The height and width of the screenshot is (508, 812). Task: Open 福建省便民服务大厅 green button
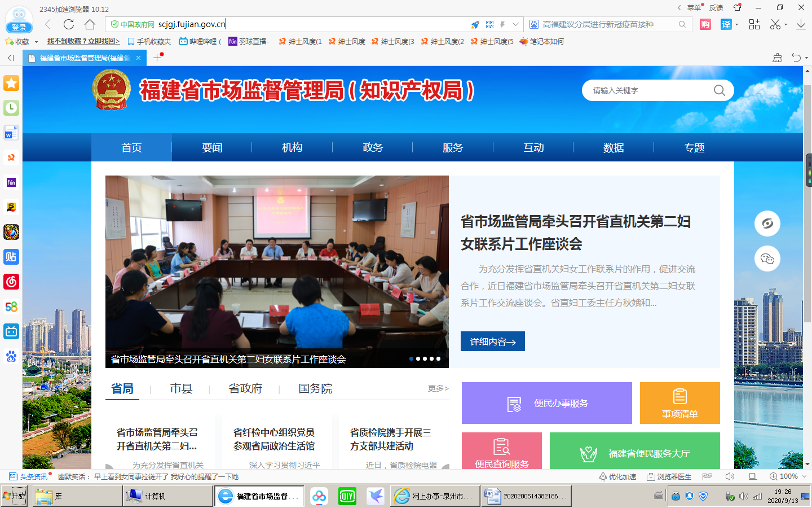click(x=634, y=453)
